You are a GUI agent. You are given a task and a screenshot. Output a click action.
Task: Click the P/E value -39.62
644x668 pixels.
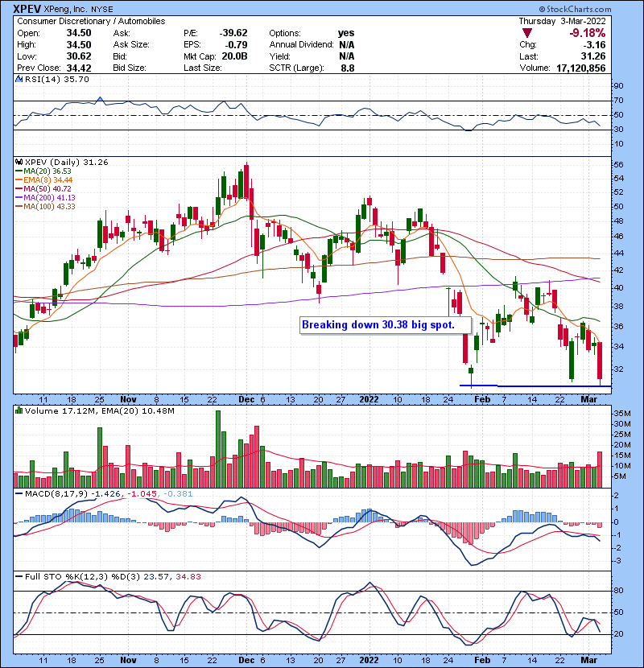[x=233, y=33]
